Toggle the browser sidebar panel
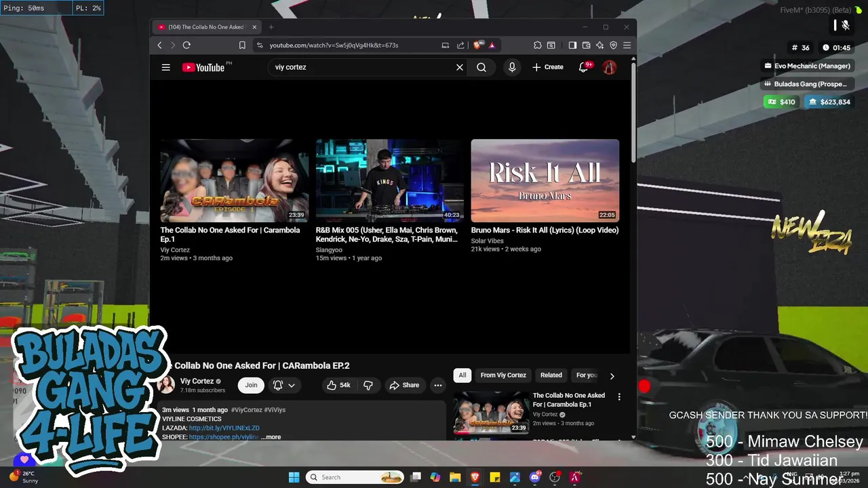The width and height of the screenshot is (868, 488). (572, 45)
